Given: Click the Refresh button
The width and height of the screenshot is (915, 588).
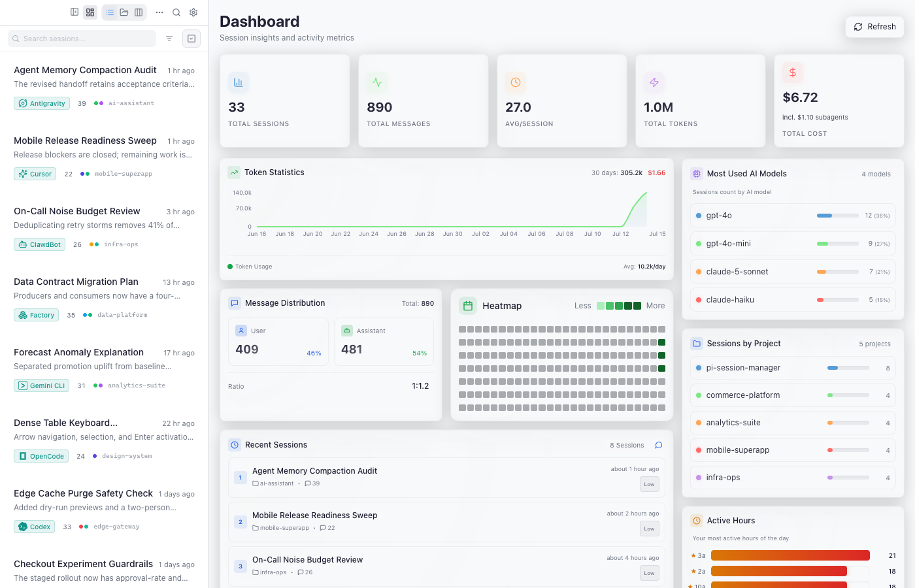Looking at the screenshot, I should (x=874, y=27).
